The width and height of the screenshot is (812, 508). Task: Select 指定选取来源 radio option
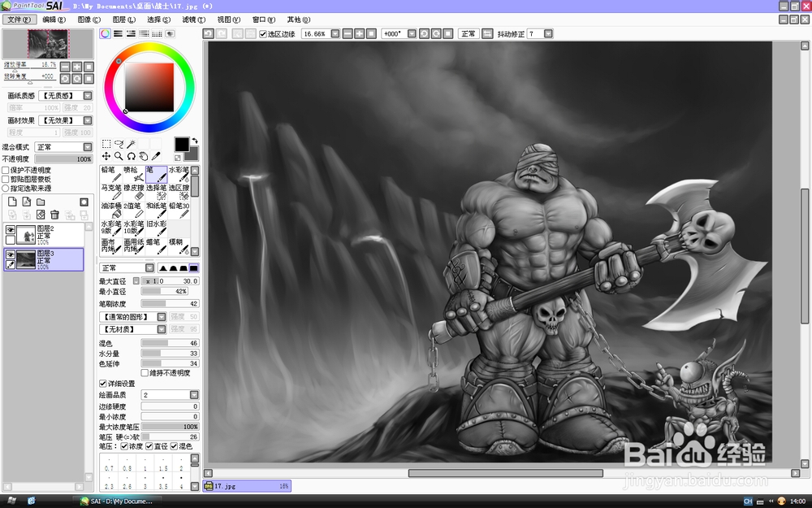point(6,188)
